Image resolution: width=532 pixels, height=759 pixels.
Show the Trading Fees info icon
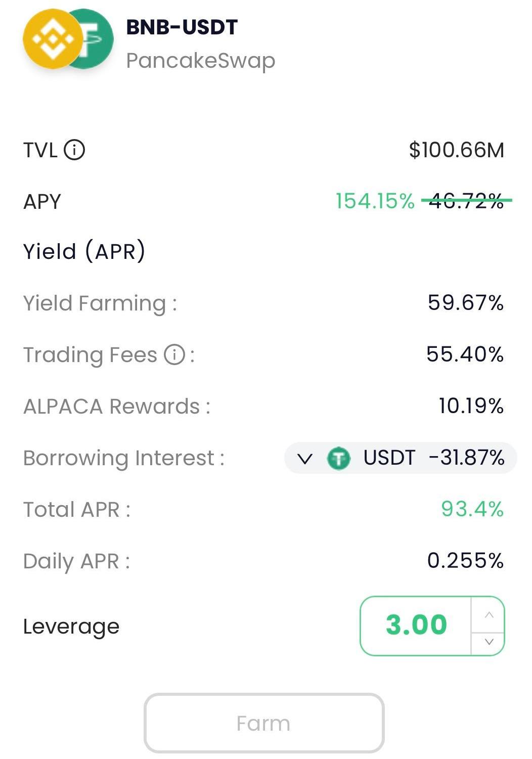click(174, 354)
